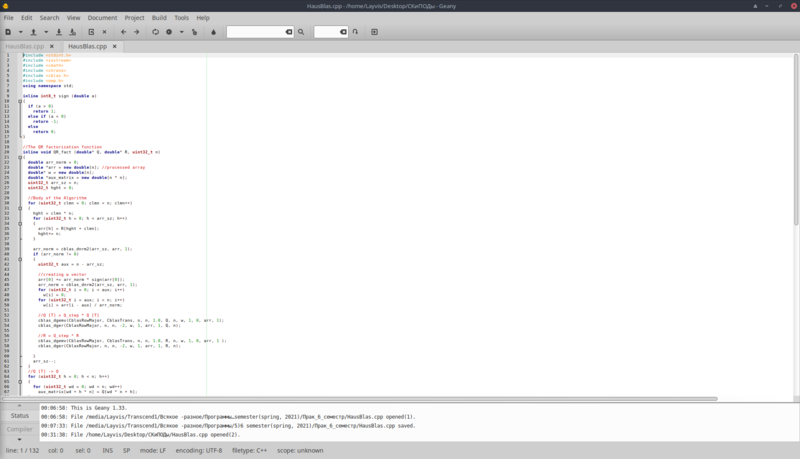Reload the file with the Revert icon

tap(91, 32)
